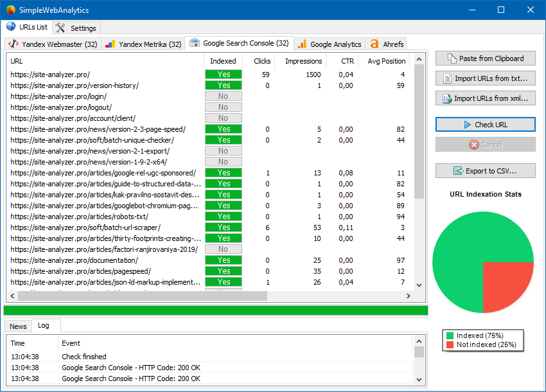Click the red Not indexed pie slice

(x=507, y=285)
